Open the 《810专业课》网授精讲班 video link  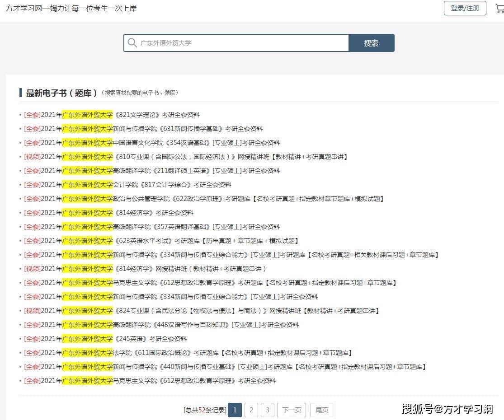186,157
